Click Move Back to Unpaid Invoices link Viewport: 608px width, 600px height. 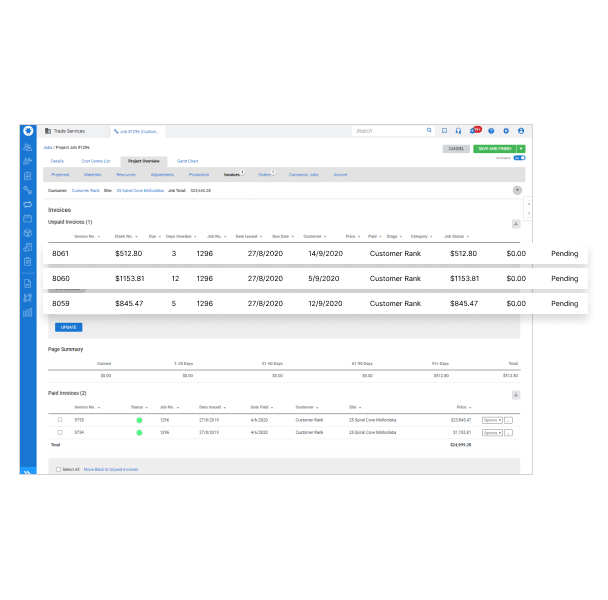(x=111, y=469)
